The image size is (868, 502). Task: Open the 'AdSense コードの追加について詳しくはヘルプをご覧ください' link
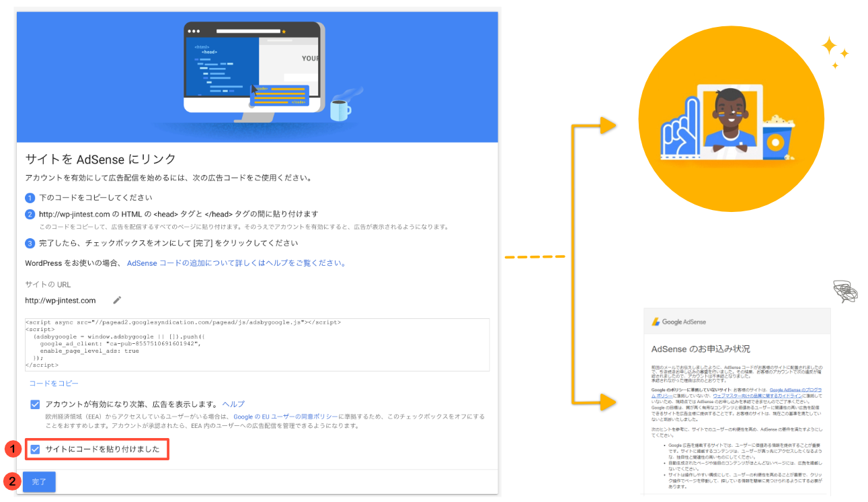pos(236,263)
